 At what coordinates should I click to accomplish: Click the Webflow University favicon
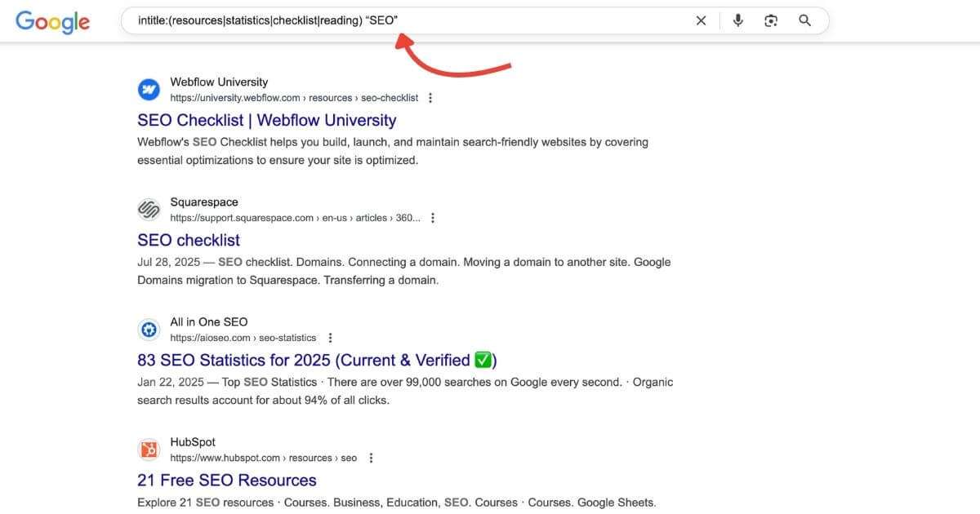149,90
